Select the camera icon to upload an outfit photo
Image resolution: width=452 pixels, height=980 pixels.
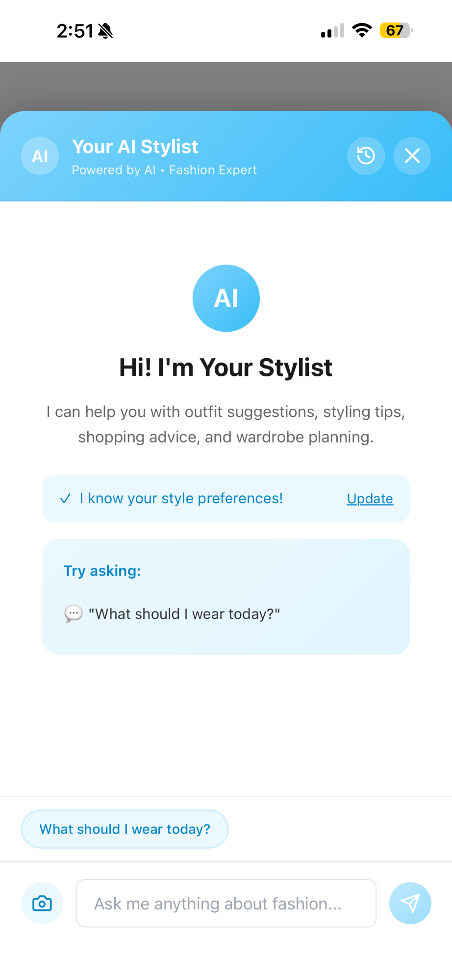pos(42,903)
